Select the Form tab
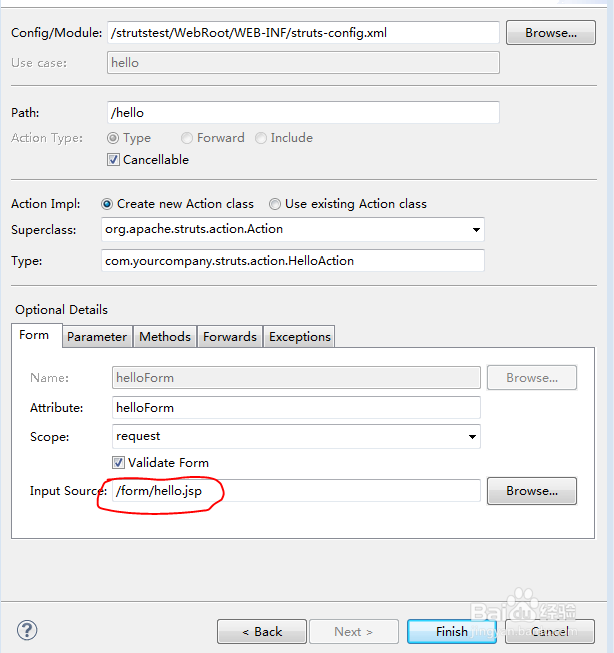 point(34,336)
